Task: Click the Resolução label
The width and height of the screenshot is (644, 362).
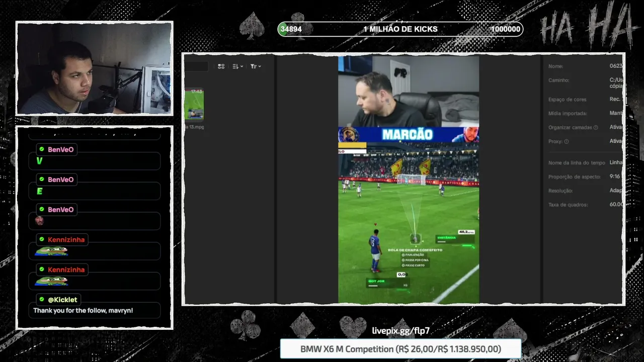Action: coord(560,191)
